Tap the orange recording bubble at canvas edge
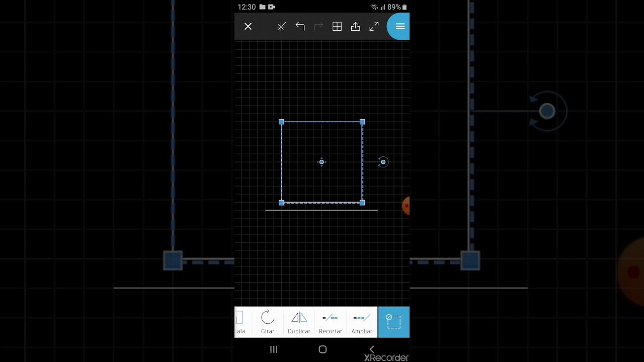 click(406, 206)
